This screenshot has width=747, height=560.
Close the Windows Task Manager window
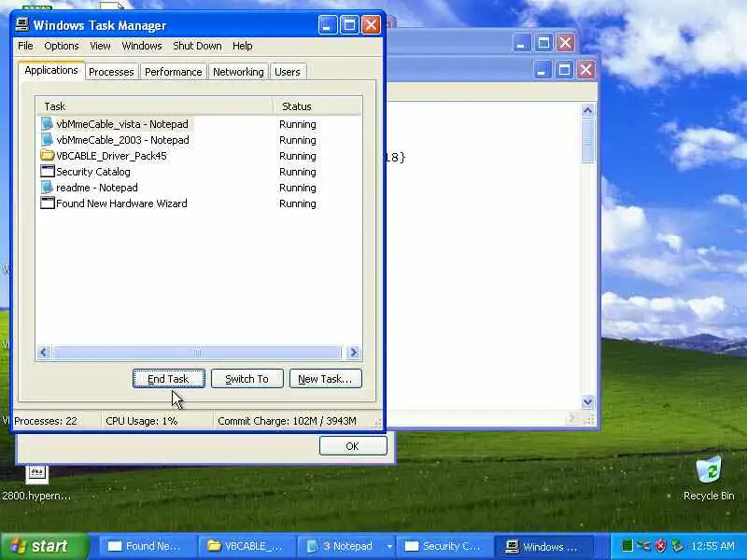[371, 25]
